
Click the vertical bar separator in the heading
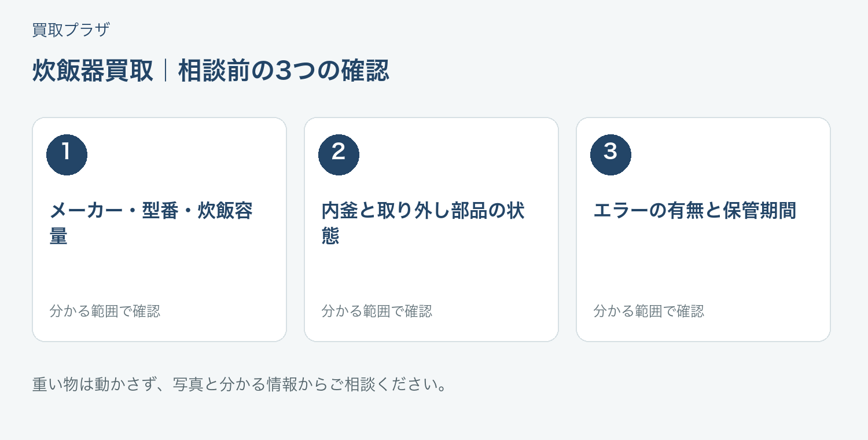[166, 71]
